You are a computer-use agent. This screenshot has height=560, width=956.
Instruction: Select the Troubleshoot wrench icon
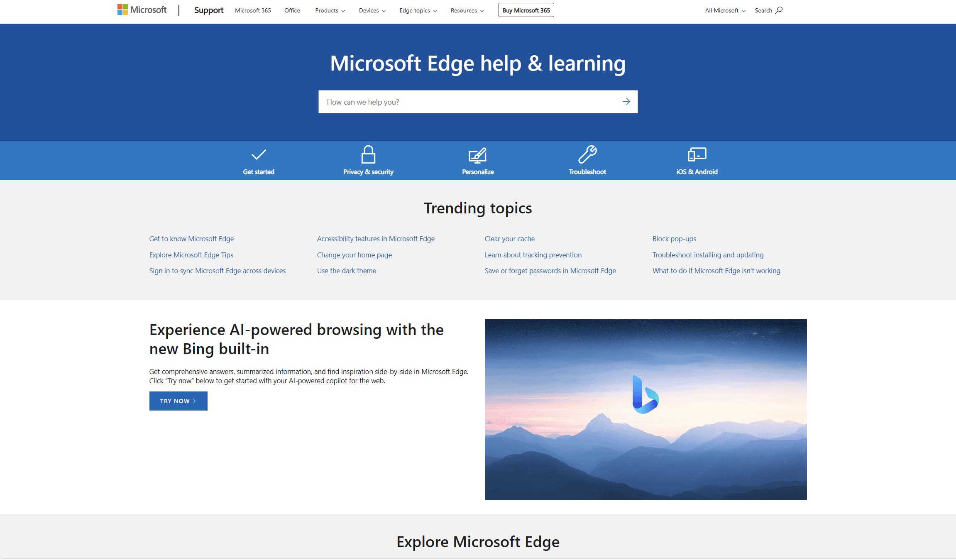pos(587,154)
